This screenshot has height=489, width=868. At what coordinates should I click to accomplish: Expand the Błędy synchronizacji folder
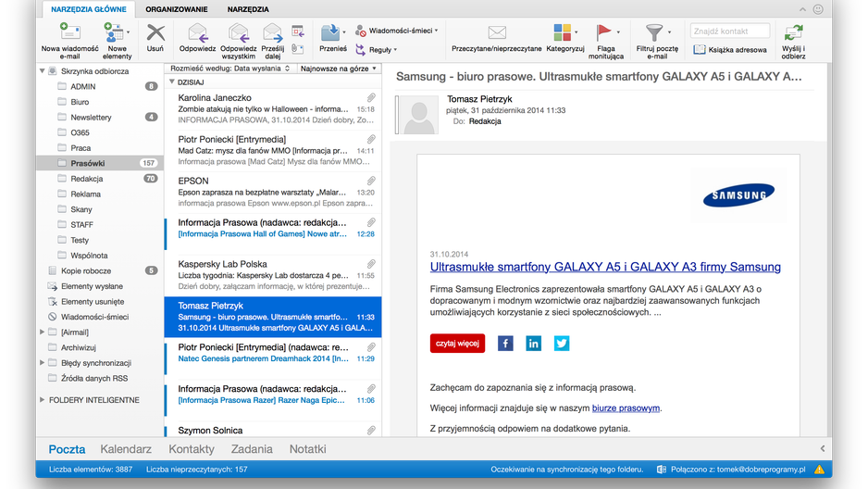[x=42, y=363]
